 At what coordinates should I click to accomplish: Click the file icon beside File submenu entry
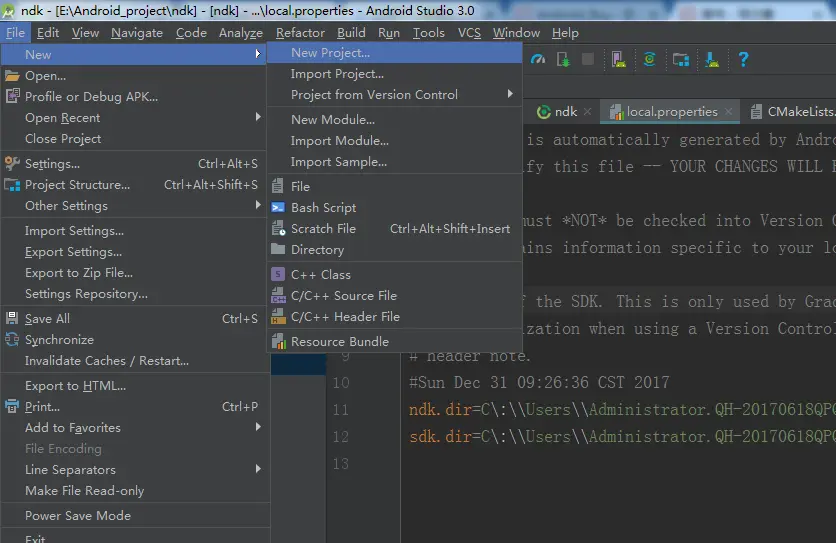[277, 186]
